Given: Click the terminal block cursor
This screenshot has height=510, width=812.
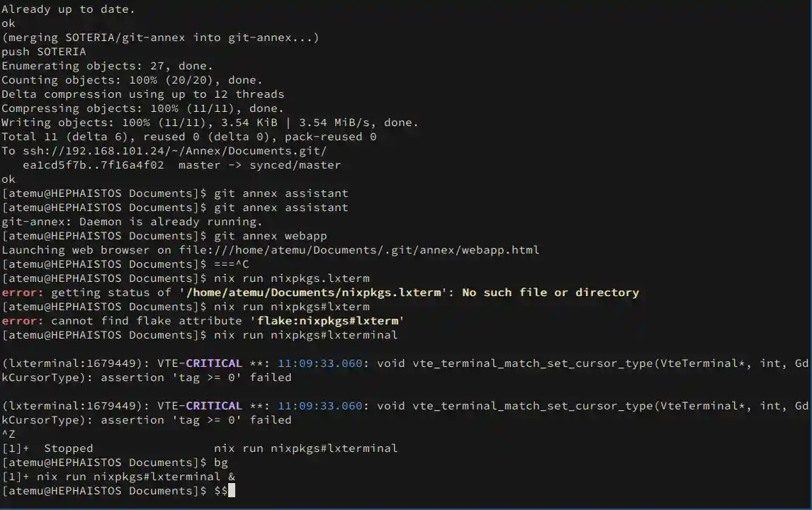Looking at the screenshot, I should click(x=232, y=490).
